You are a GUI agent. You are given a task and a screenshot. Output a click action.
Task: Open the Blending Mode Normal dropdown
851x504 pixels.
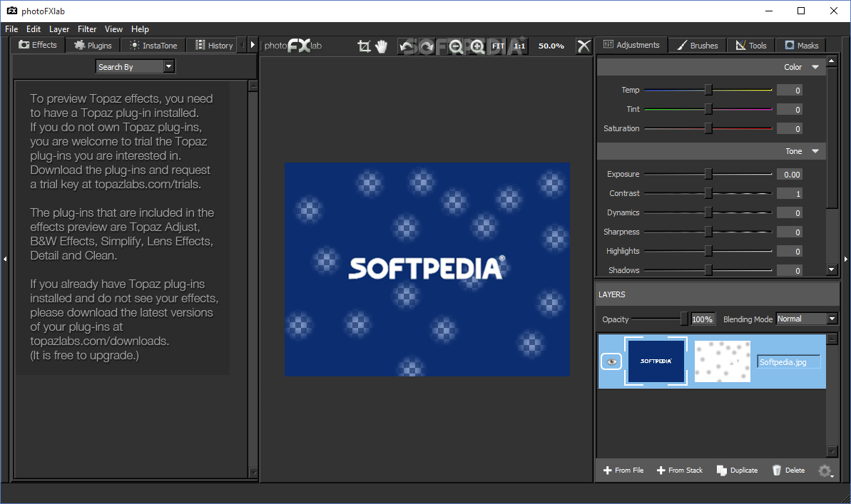click(x=807, y=319)
